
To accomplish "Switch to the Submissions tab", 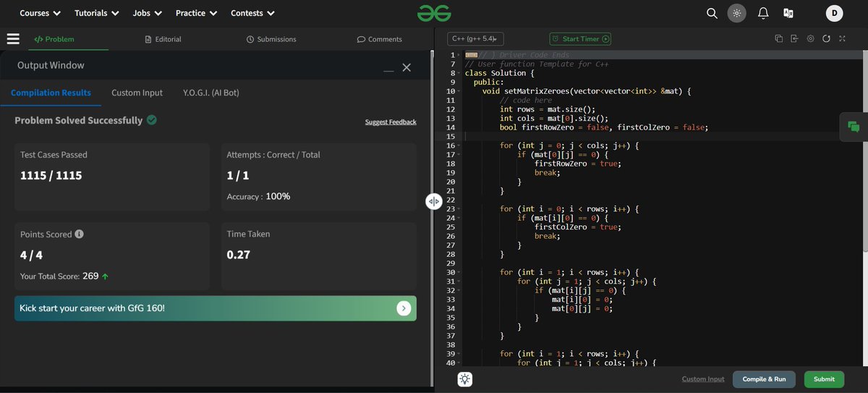I will click(271, 39).
